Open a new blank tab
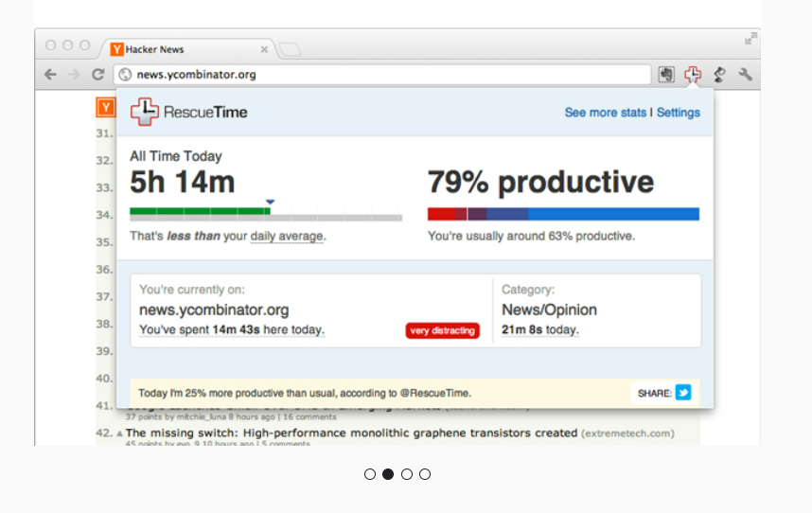Viewport: 812px width, 513px height. (290, 50)
